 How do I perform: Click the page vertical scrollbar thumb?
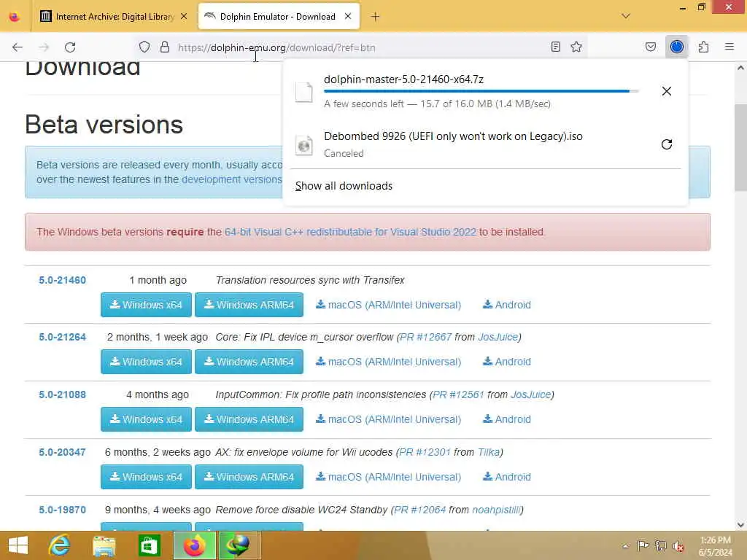point(740,147)
